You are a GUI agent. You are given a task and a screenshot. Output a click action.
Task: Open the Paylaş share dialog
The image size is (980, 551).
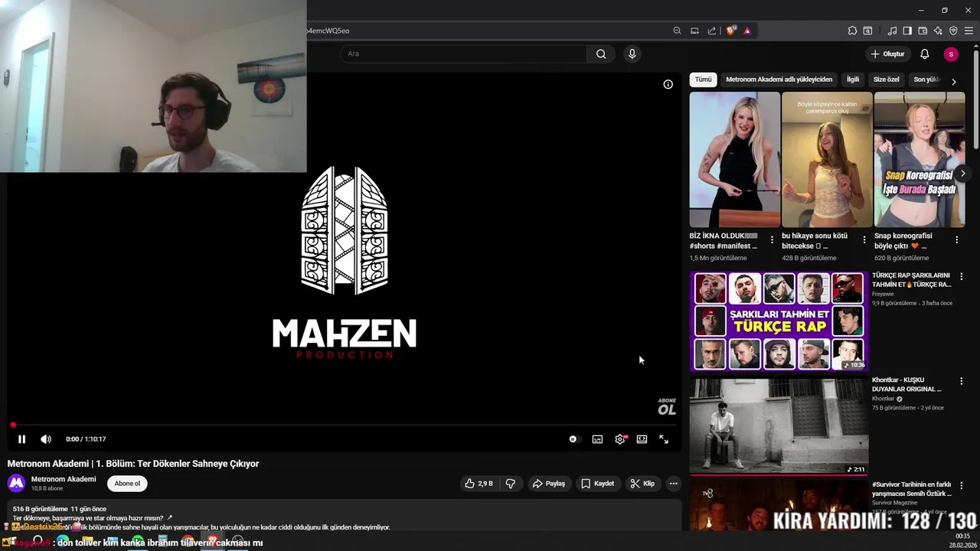tap(549, 484)
